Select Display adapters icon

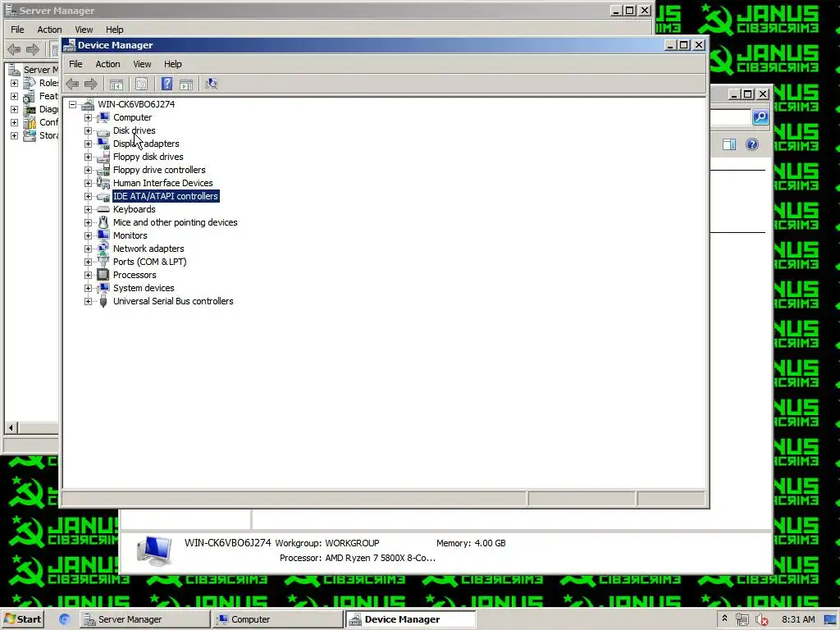[103, 144]
